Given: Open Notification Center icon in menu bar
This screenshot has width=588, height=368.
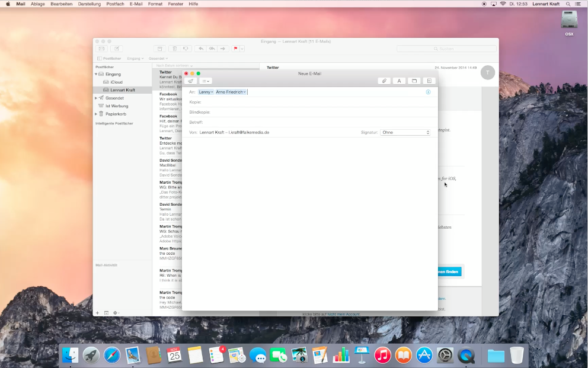Looking at the screenshot, I should (578, 4).
